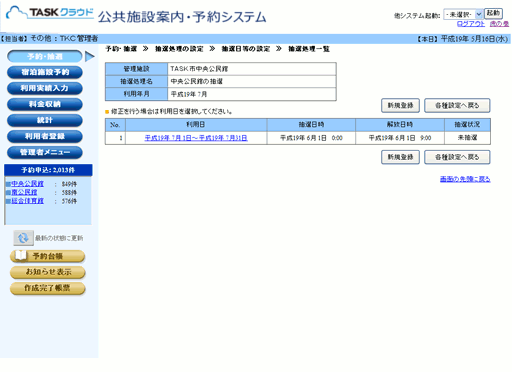Click the 抽選日等の設定 breadcrumb
Screen dimensions: 512x372
[246, 49]
